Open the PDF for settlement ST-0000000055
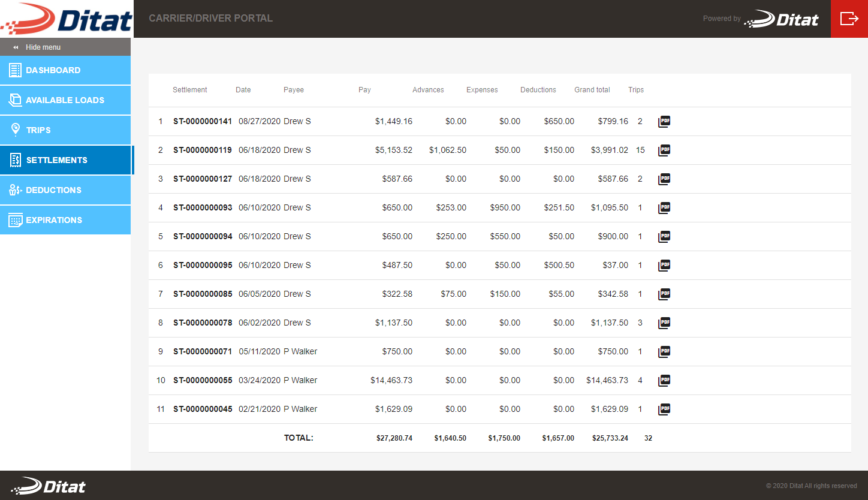This screenshot has width=868, height=500. tap(664, 380)
